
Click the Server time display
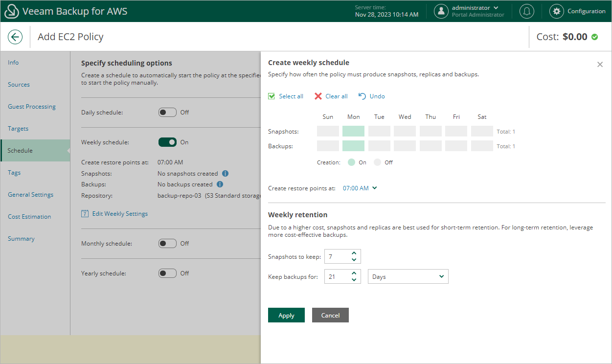tap(386, 11)
